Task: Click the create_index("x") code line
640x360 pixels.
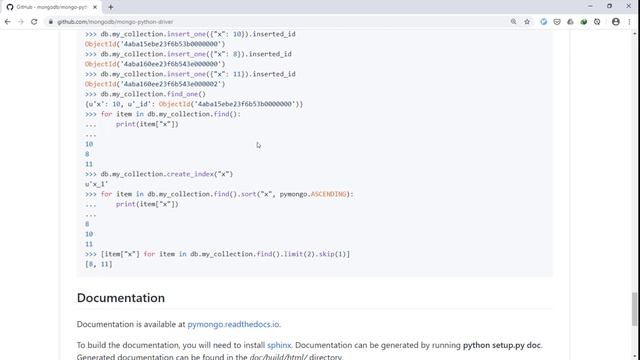Action: (x=159, y=174)
